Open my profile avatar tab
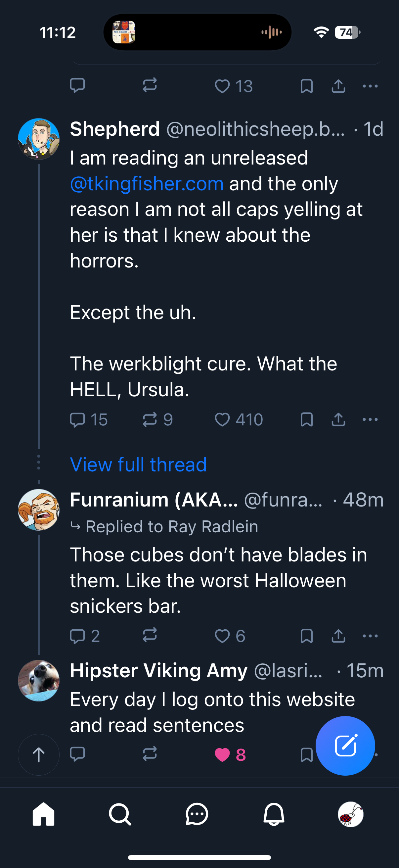Screen dimensions: 399x868 point(350,814)
